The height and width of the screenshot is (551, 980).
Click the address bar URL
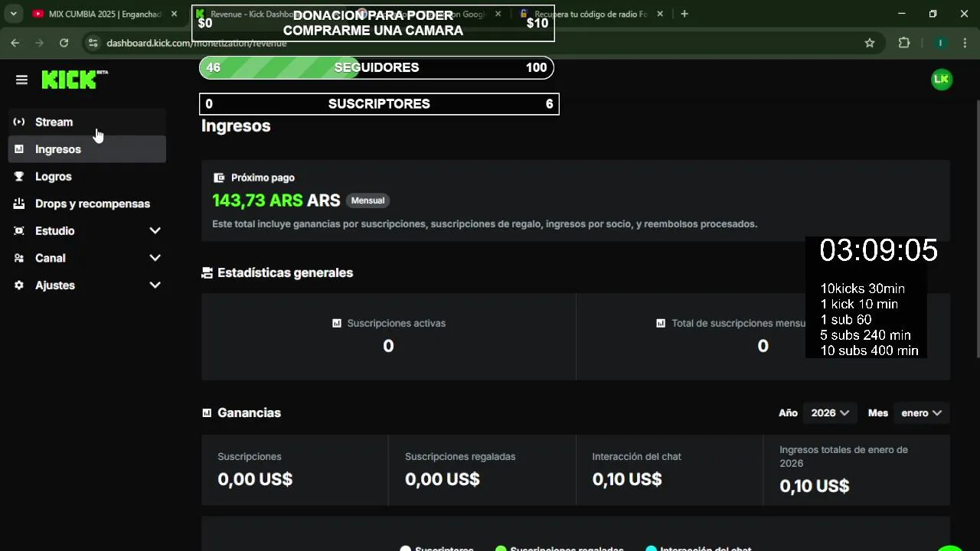197,44
